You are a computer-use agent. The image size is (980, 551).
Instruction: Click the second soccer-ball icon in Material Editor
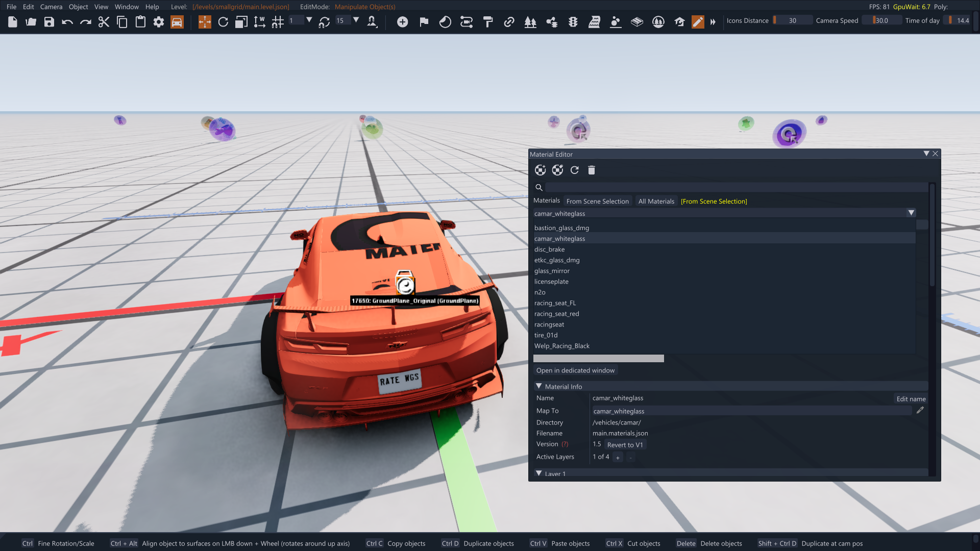(x=557, y=170)
